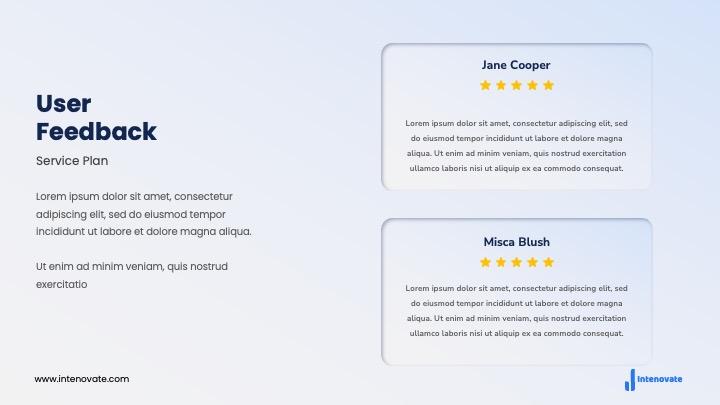The width and height of the screenshot is (720, 405).
Task: Click the paragraph starting Lorem ipsum on left
Action: click(x=144, y=214)
